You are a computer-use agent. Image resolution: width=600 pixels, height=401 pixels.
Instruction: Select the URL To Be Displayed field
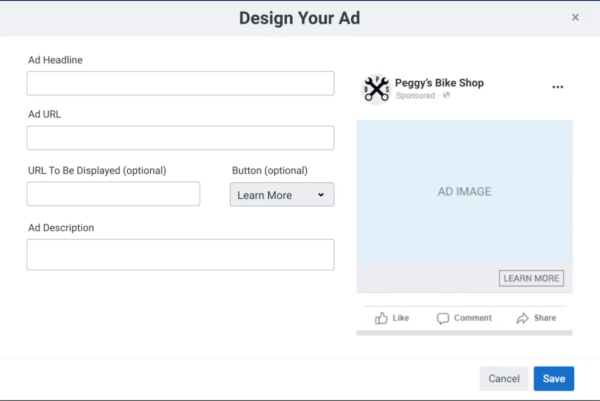[113, 194]
